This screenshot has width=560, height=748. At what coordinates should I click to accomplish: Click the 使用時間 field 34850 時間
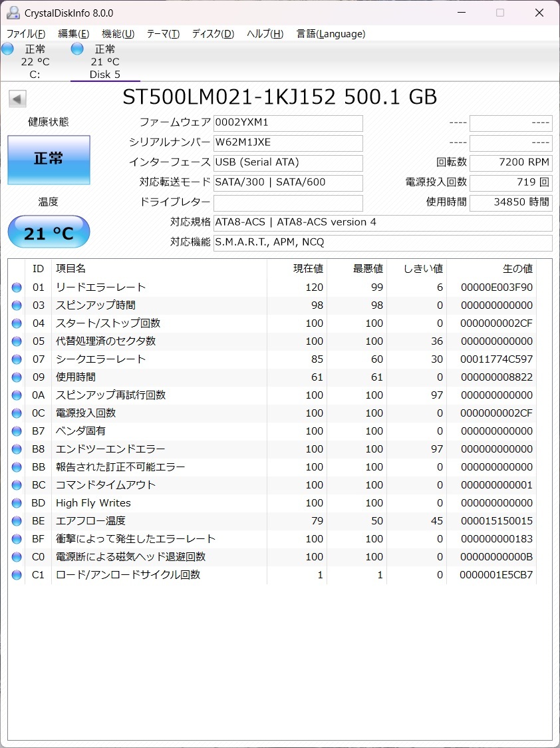(x=511, y=203)
